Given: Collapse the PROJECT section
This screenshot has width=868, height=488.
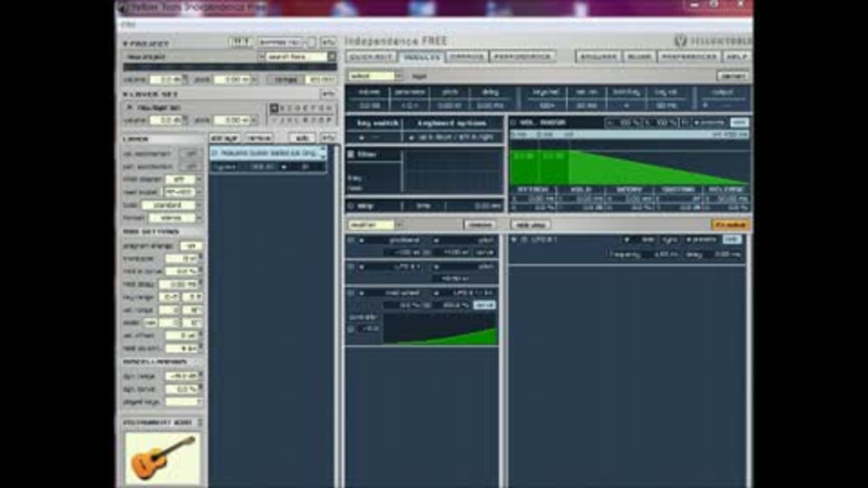Looking at the screenshot, I should coord(125,43).
